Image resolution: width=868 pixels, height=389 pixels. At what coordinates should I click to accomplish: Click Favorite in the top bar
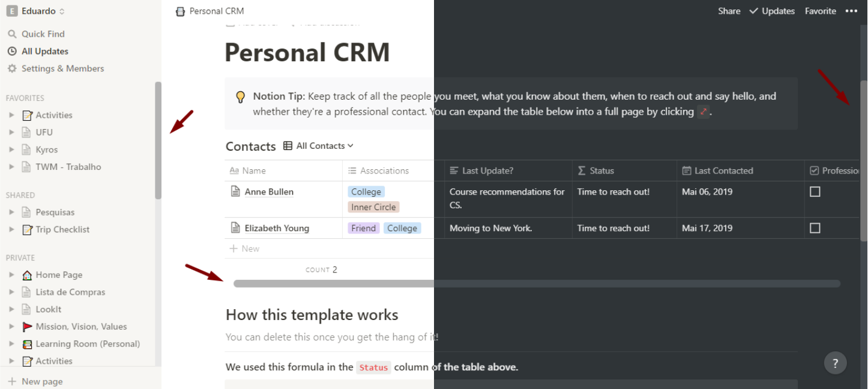click(820, 11)
